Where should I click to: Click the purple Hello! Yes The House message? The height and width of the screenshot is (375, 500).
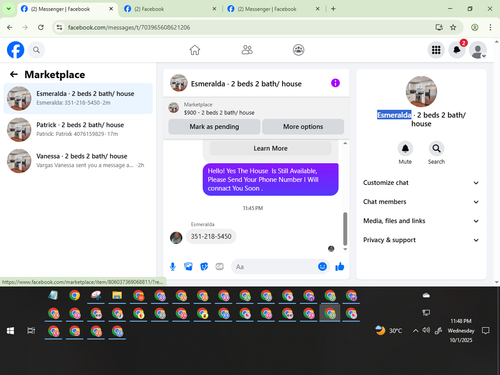270,179
